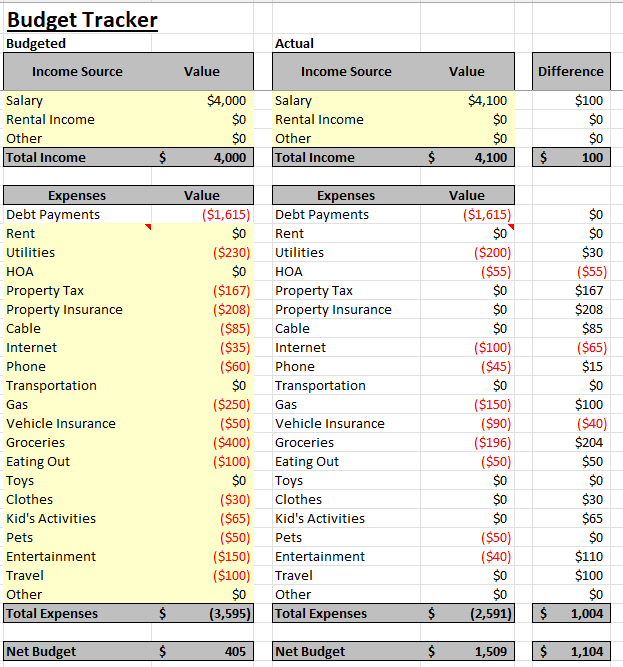This screenshot has height=667, width=623.
Task: Select budgeted Debt Payments ($1,615) value
Action: tap(226, 214)
